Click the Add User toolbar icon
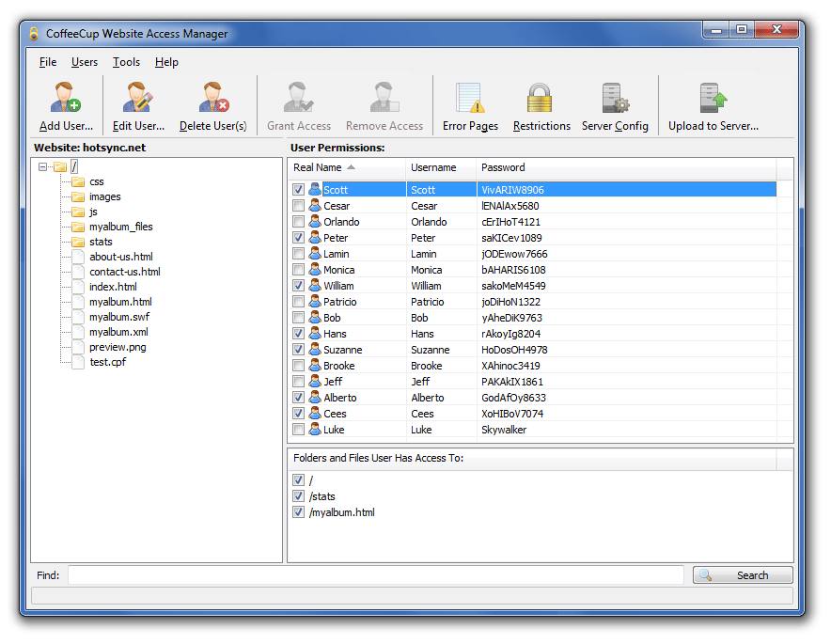 pos(66,97)
